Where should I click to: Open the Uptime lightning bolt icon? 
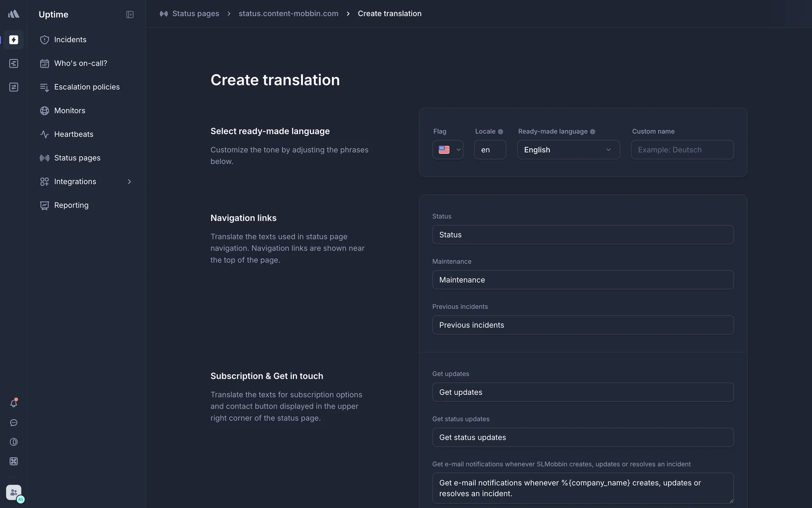coord(14,40)
